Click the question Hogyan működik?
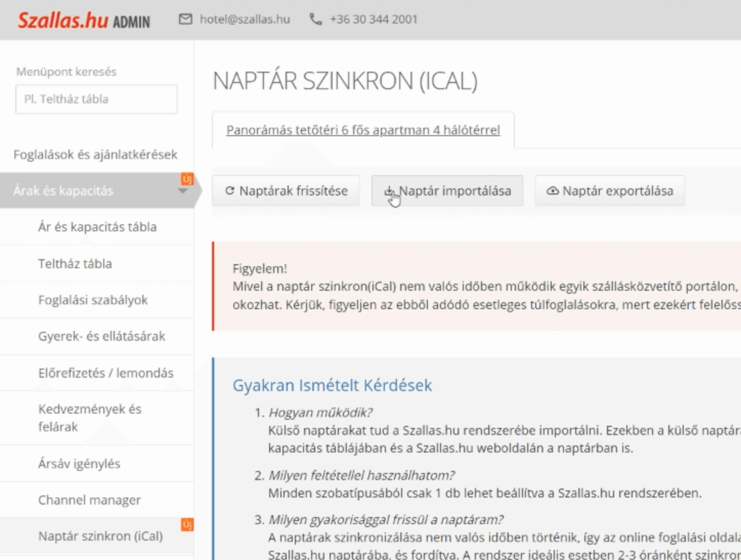Viewport: 741px width, 560px height. pyautogui.click(x=320, y=413)
